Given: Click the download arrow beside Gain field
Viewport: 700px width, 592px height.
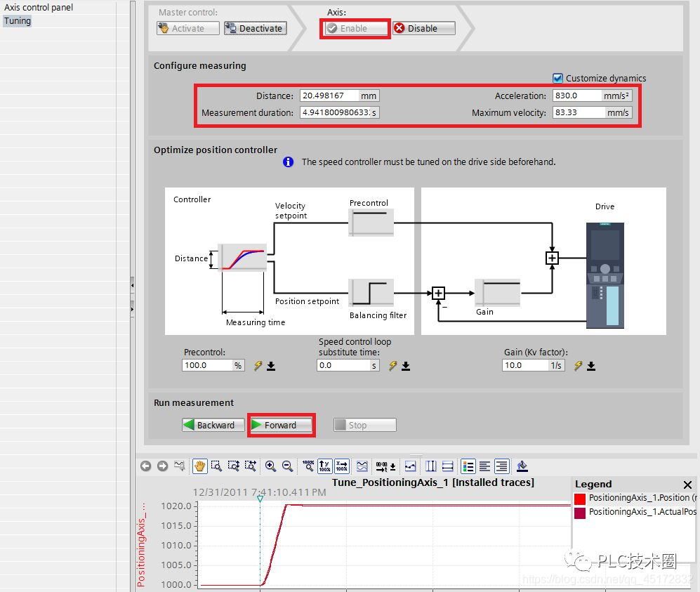Looking at the screenshot, I should pyautogui.click(x=591, y=366).
